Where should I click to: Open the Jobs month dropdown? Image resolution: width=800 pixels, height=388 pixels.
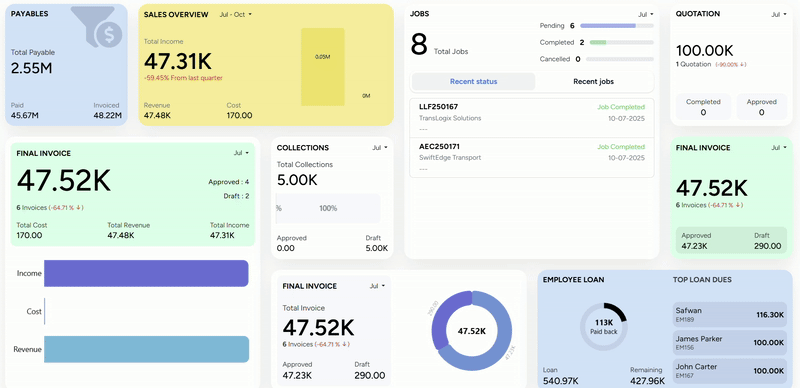click(645, 14)
